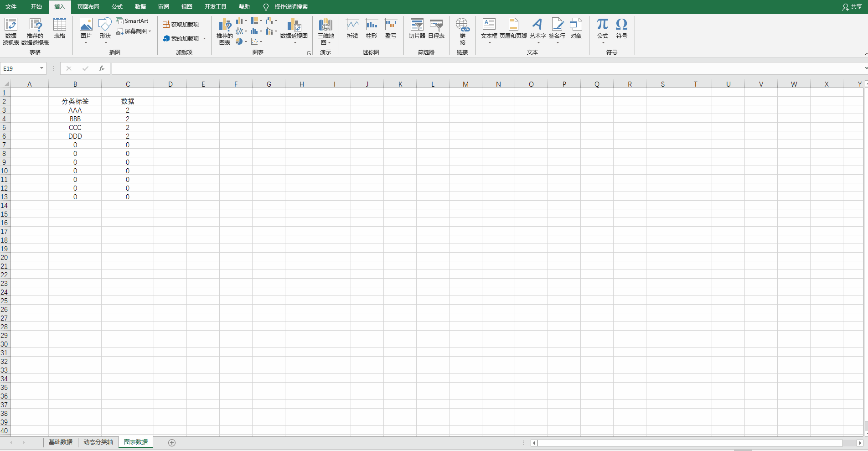Collapse the ribbon with the arrow

coord(866,54)
